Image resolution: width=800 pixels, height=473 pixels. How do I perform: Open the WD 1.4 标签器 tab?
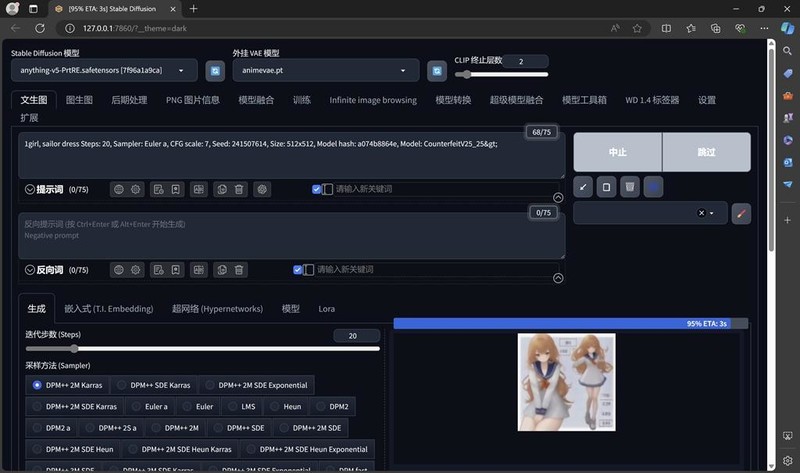click(652, 100)
